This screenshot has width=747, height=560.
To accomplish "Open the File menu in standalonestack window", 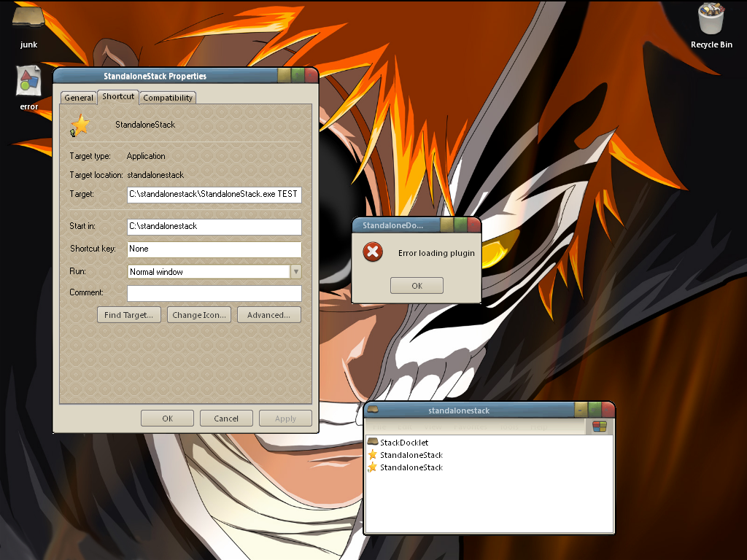I will click(379, 427).
